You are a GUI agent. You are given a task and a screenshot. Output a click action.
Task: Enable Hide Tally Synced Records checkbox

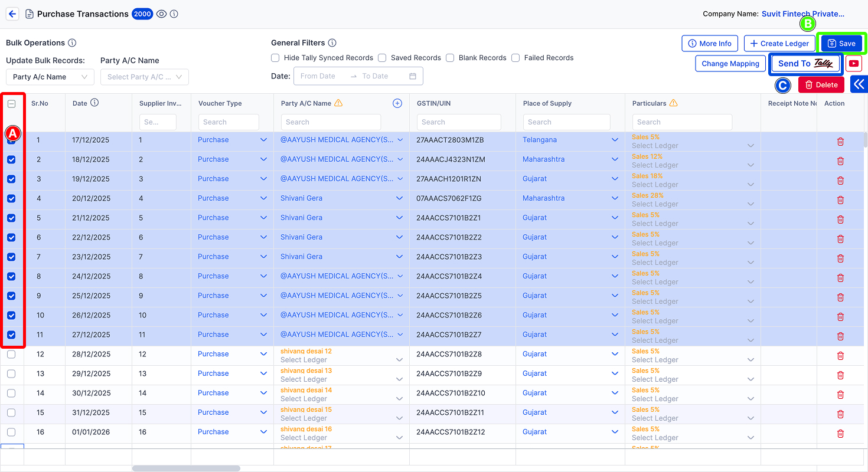click(x=275, y=58)
